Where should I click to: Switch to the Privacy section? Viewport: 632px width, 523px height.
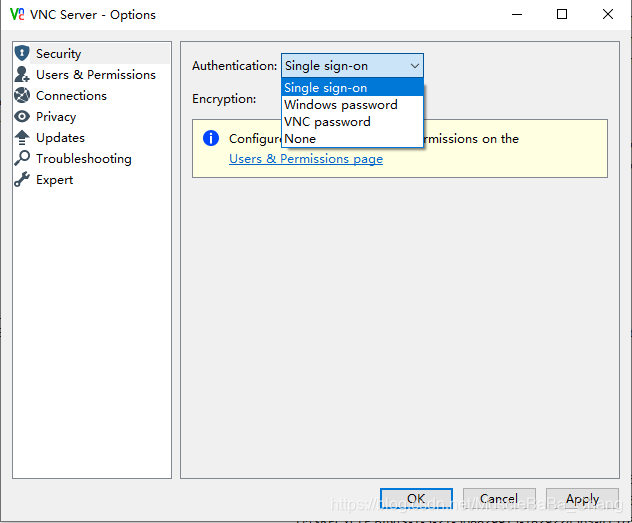click(92, 116)
